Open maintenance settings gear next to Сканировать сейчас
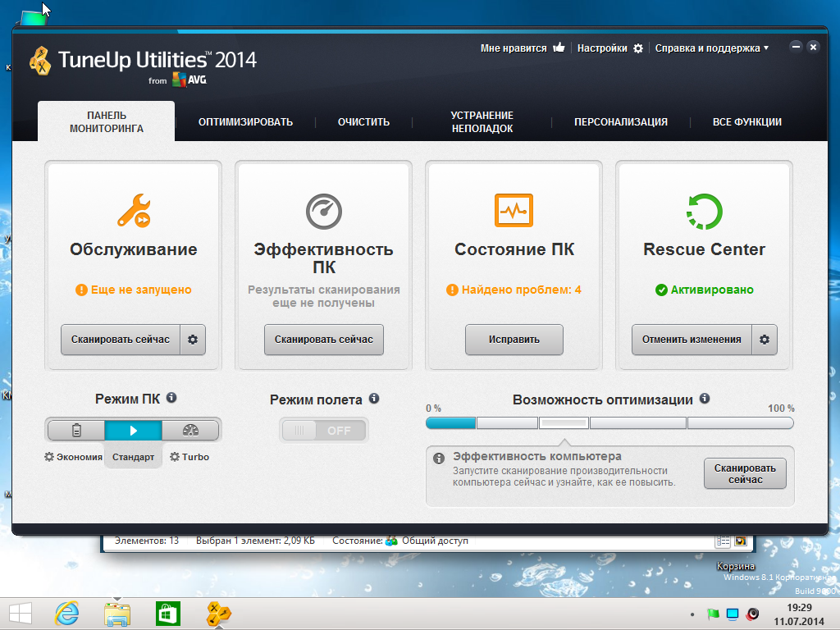The image size is (840, 630). [193, 339]
